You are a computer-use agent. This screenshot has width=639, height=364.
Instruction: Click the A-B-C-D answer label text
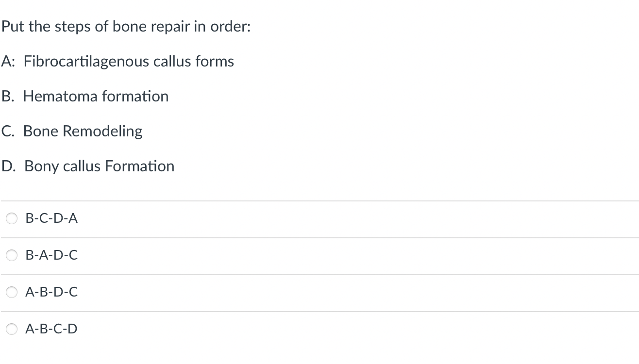pyautogui.click(x=51, y=329)
